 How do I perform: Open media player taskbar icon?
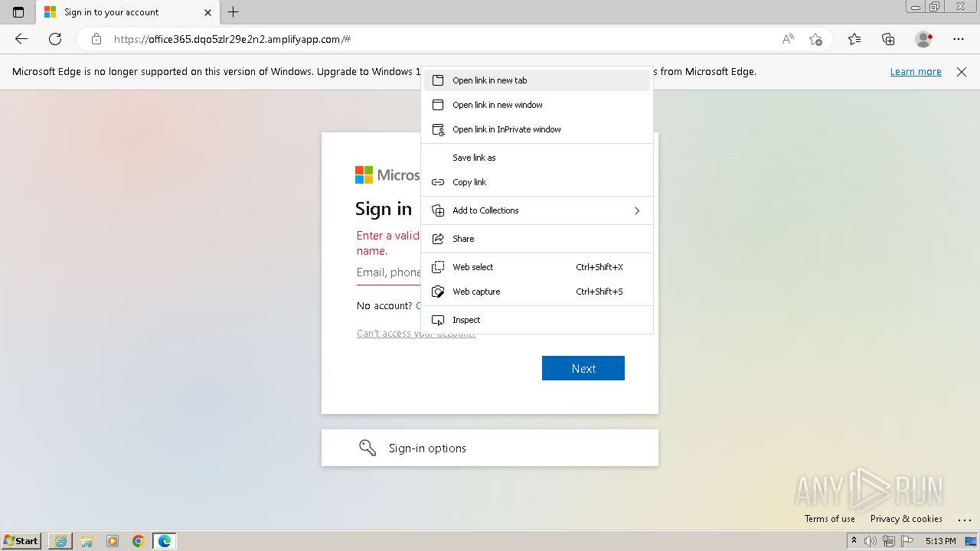pos(113,541)
